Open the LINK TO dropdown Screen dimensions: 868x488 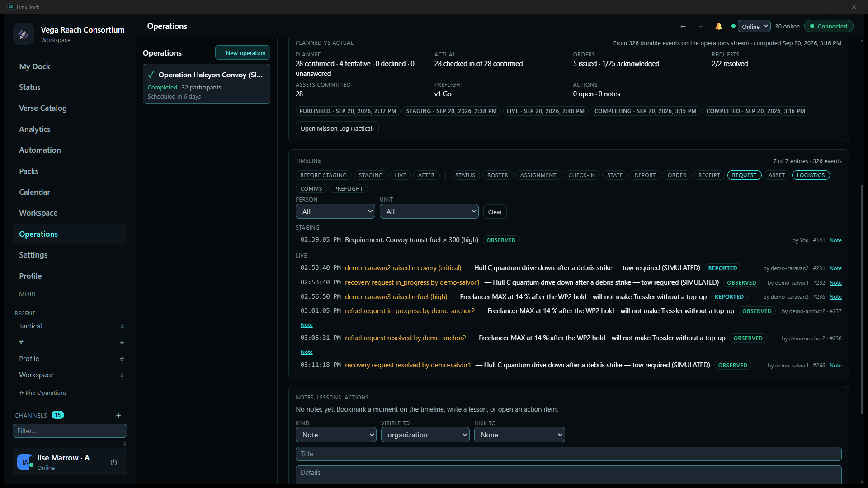[519, 435]
